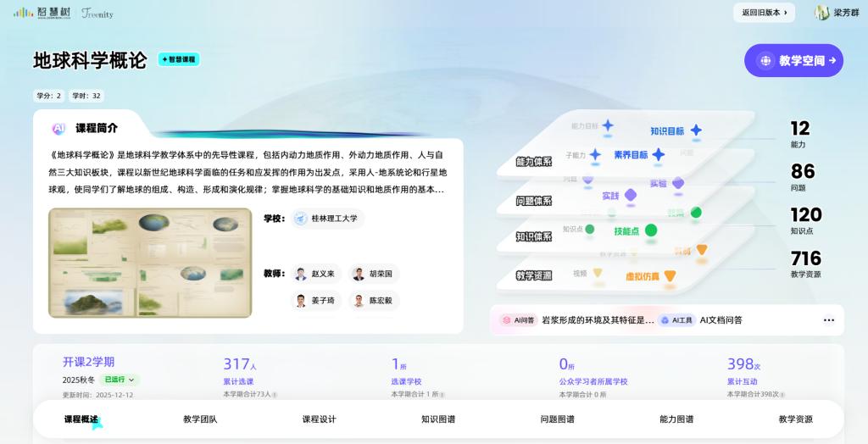Click the 桂林理工大学 school link
The height and width of the screenshot is (444, 868).
(326, 219)
